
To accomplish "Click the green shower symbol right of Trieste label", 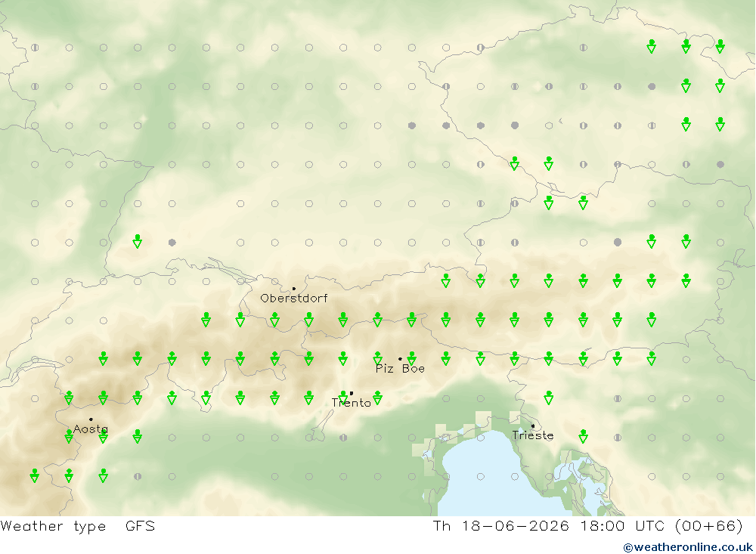I will (584, 436).
